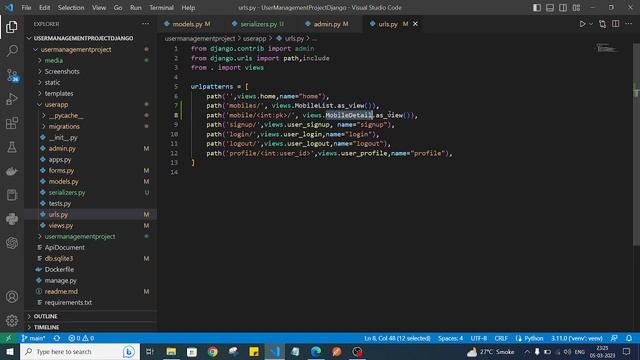Open the Search view icon
The image size is (640, 360).
(x=12, y=51)
